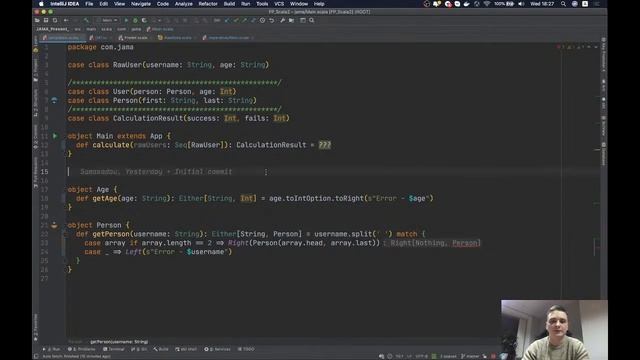Click the gutter icon beside case class Person
This screenshot has width=640, height=360.
[x=54, y=100]
